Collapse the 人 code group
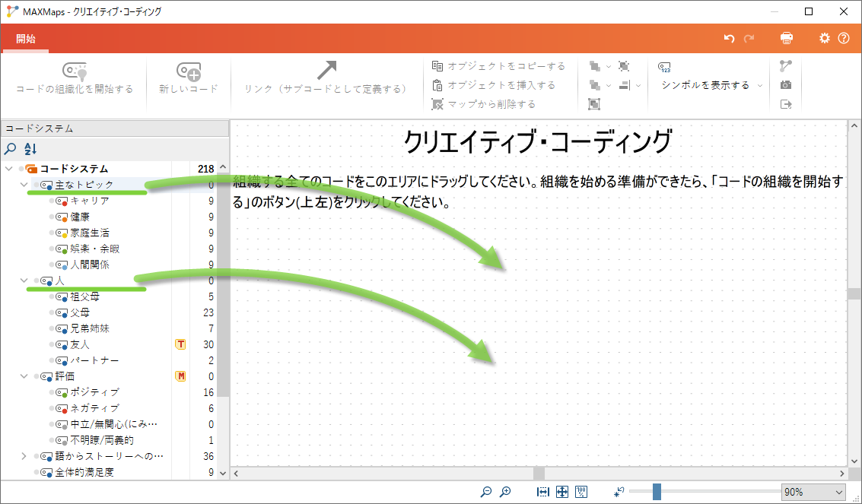The image size is (862, 504). (x=24, y=281)
